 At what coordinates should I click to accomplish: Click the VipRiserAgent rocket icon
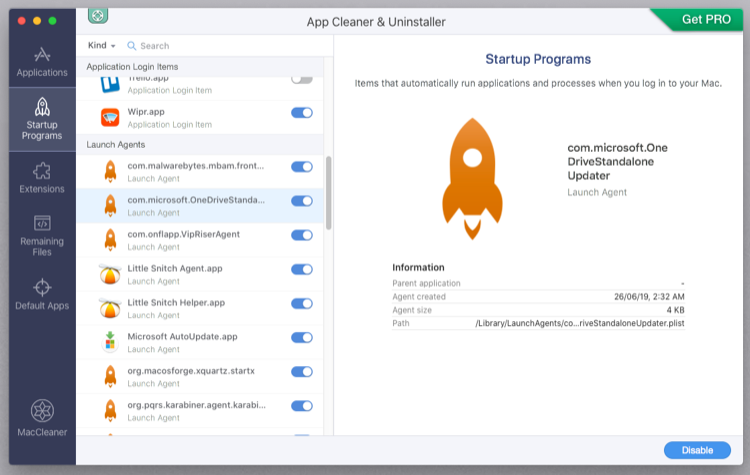[x=110, y=240]
